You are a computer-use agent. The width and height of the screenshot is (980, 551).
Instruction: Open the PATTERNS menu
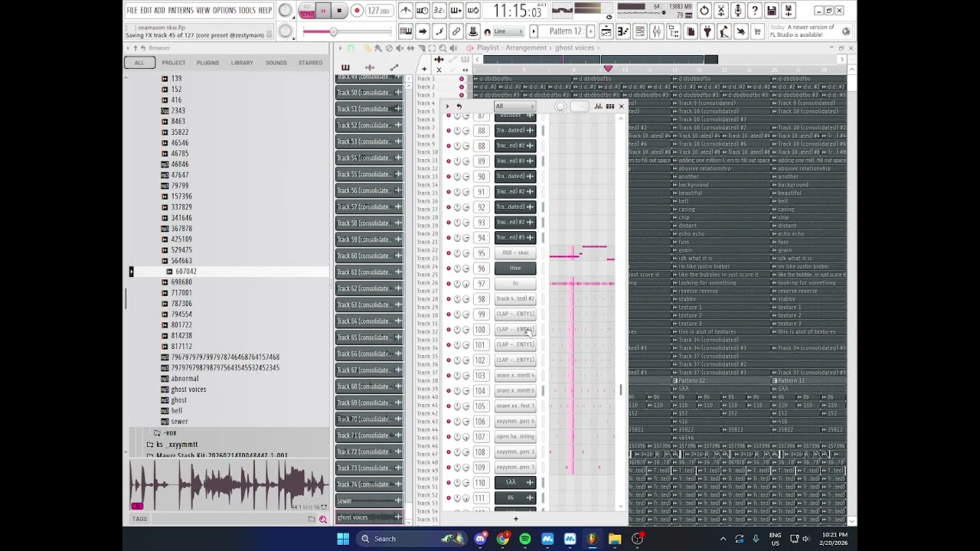click(x=181, y=11)
